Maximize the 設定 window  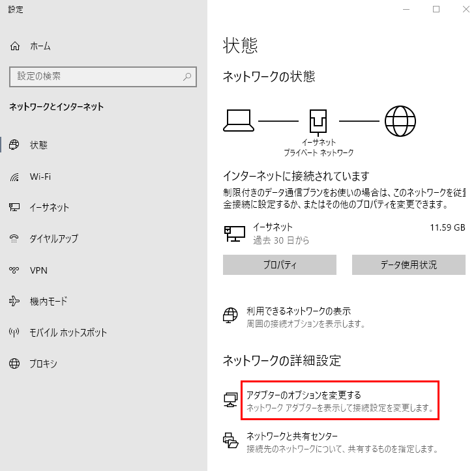[x=436, y=9]
